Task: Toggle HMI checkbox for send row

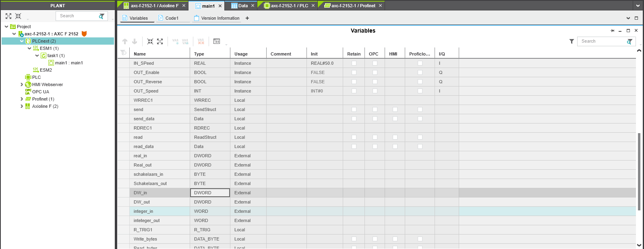Action: click(395, 109)
